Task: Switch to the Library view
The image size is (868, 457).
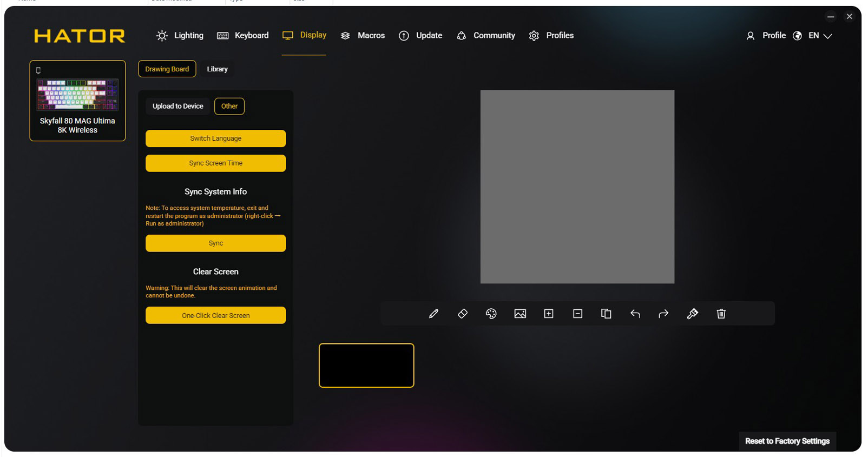Action: [x=217, y=69]
